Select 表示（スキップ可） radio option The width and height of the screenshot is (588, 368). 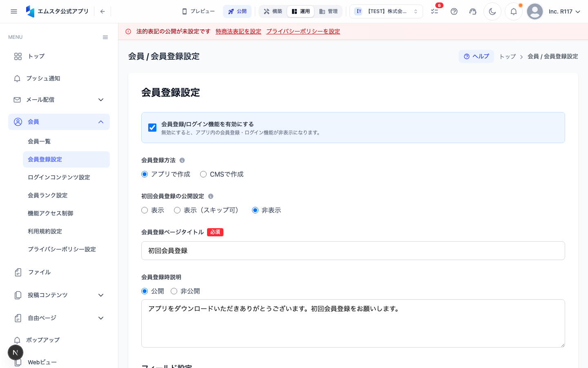point(177,210)
